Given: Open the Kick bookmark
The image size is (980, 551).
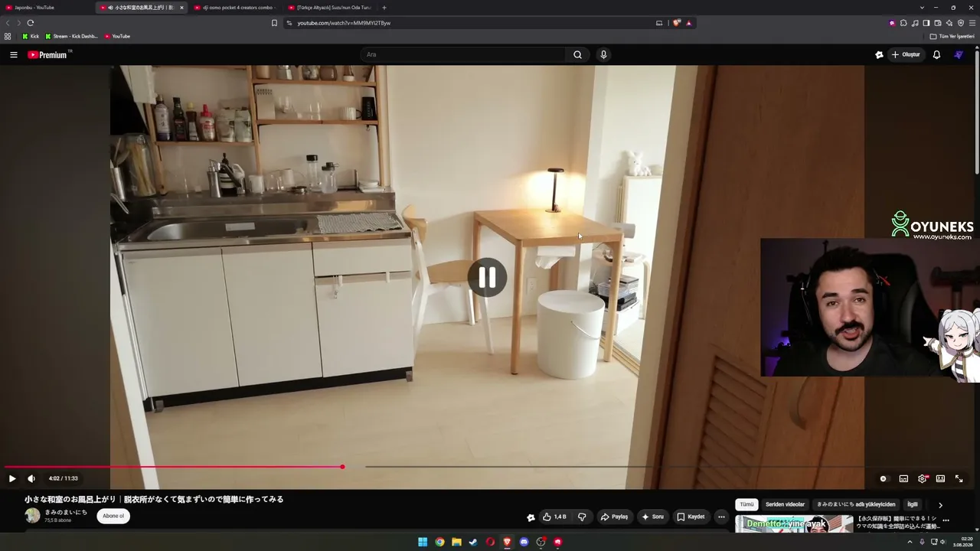Looking at the screenshot, I should (x=31, y=36).
